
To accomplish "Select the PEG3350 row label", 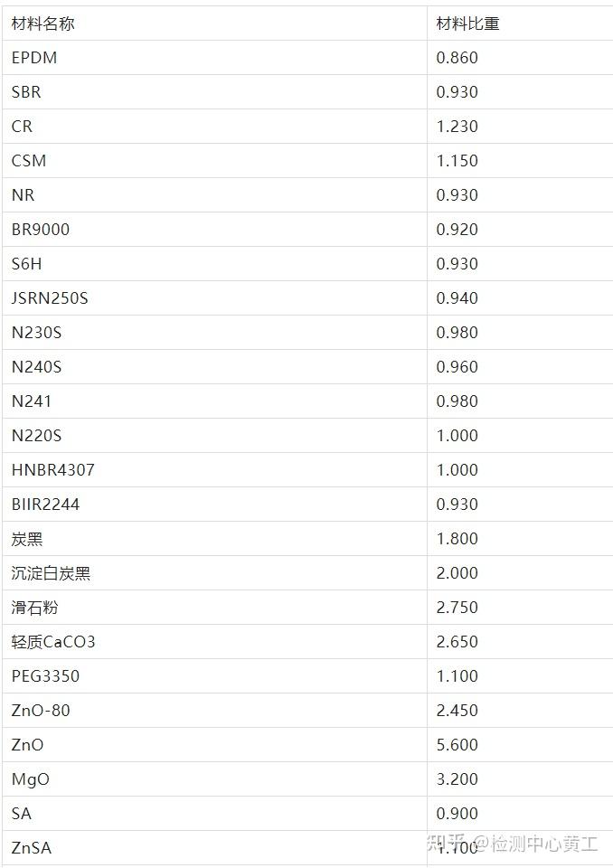I will coord(46,676).
